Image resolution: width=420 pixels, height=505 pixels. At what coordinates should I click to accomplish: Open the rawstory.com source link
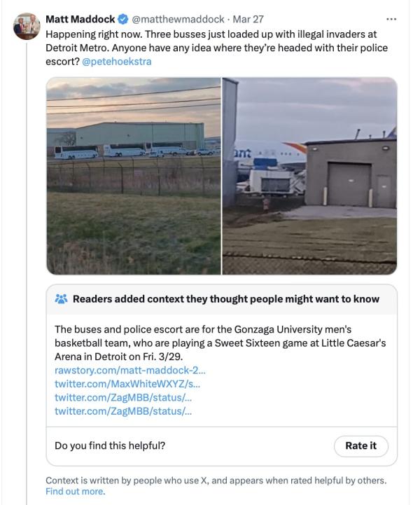coord(130,370)
